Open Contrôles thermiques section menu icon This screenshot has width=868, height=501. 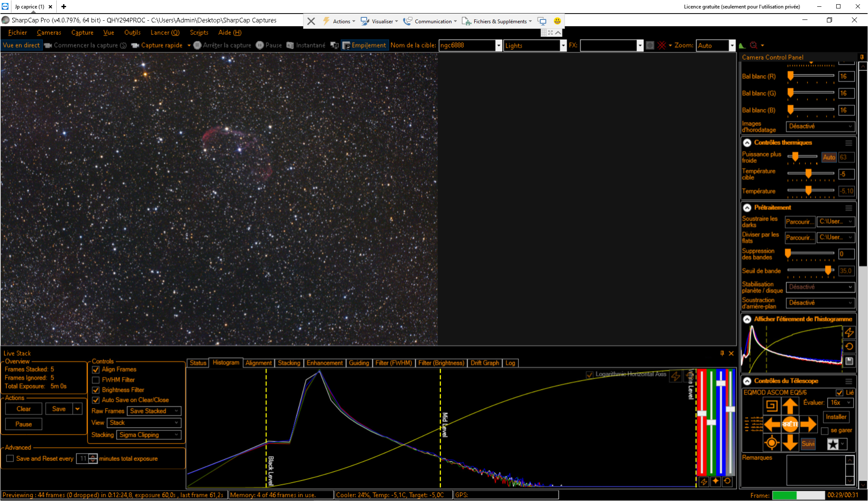pyautogui.click(x=849, y=143)
